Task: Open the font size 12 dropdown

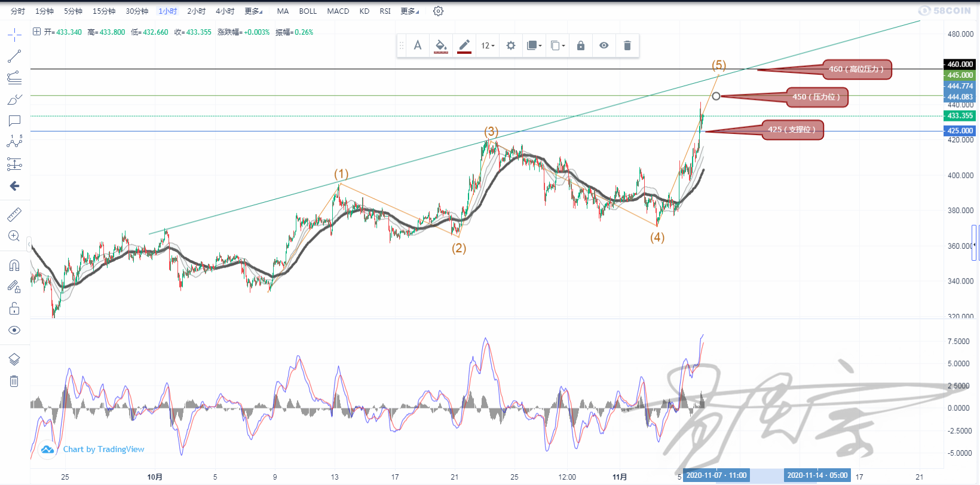Action: (x=488, y=45)
